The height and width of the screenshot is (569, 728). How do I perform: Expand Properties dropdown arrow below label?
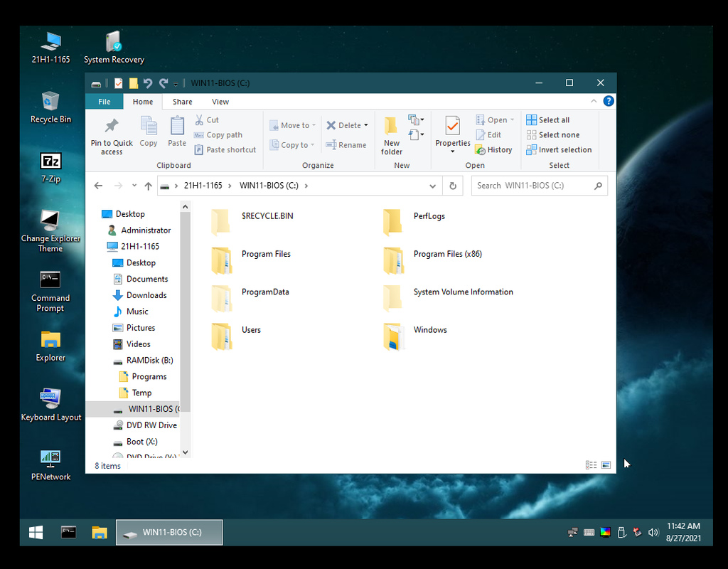pos(452,151)
